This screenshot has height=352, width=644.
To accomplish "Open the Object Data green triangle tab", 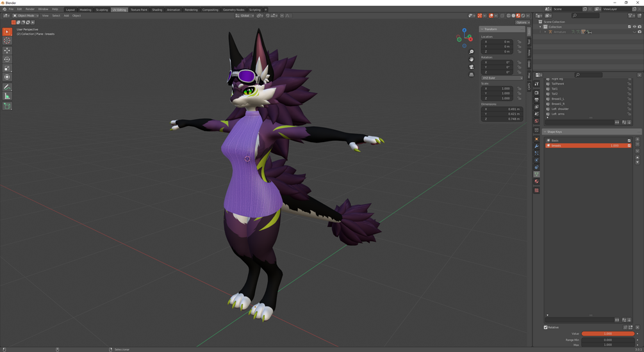I will click(x=536, y=174).
